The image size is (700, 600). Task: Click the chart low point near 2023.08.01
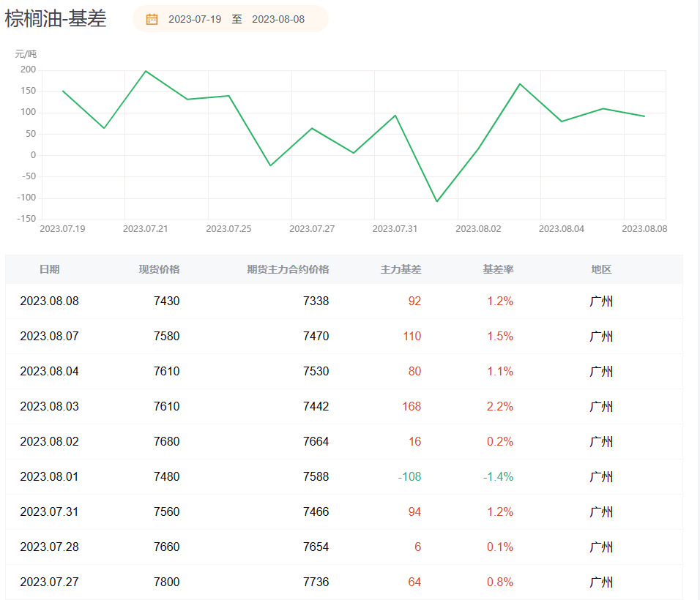pyautogui.click(x=437, y=201)
